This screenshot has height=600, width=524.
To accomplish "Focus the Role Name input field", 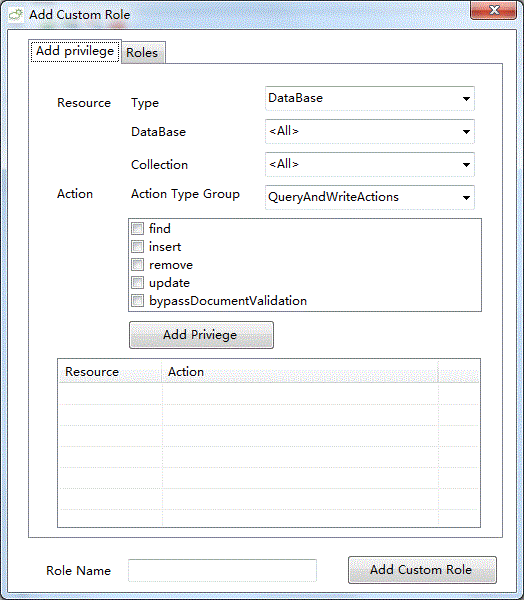I will [x=222, y=570].
